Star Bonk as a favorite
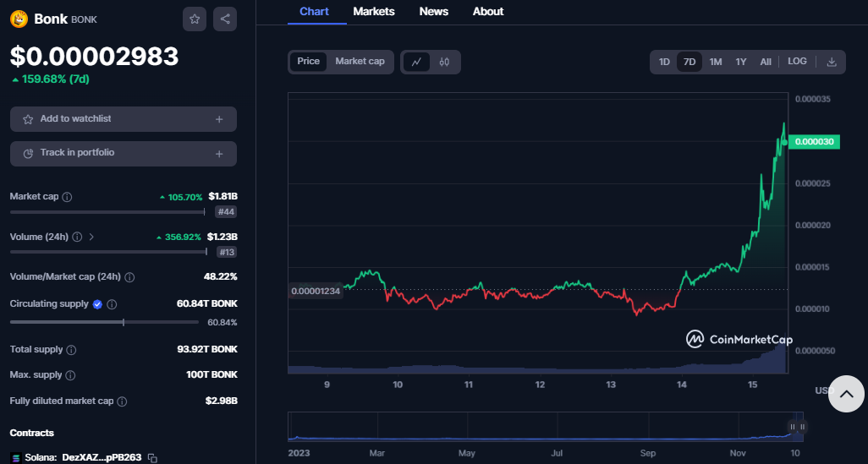Screen dimensions: 868x464 pos(195,19)
